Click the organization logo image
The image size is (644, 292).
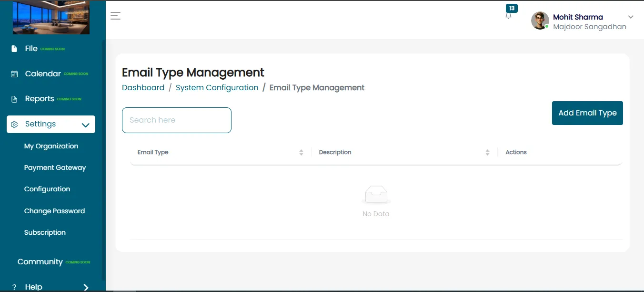click(x=51, y=17)
